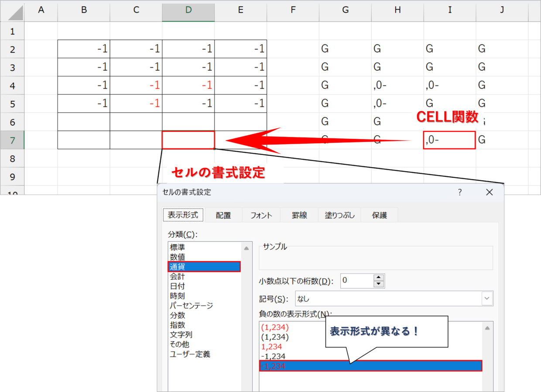Switch to the 表示形式 tab
Screen dimensions: 541x392
click(183, 215)
